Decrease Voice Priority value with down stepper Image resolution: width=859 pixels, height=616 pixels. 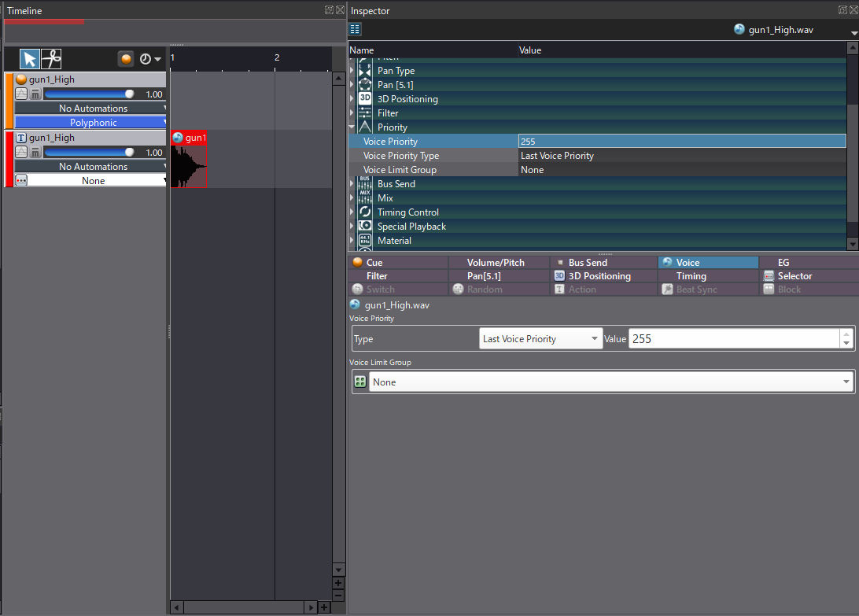pyautogui.click(x=846, y=344)
